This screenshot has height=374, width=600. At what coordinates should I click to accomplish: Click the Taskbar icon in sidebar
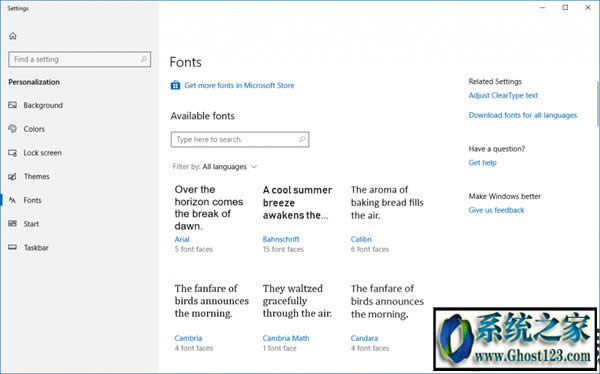point(13,247)
